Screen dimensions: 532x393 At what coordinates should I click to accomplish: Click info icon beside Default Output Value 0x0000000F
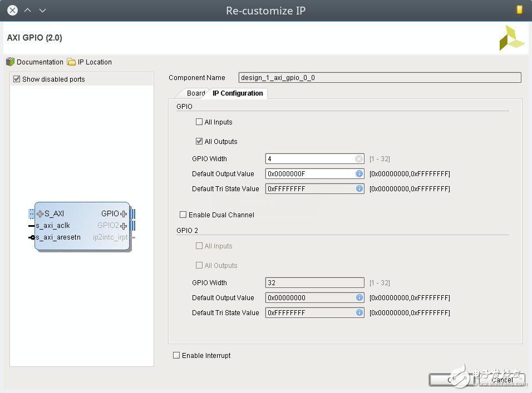tap(359, 174)
